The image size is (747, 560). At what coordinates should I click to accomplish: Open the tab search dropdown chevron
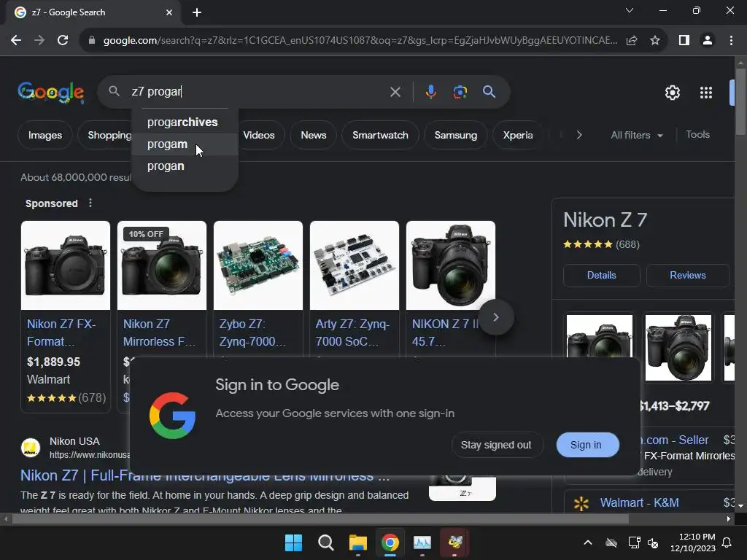[630, 10]
